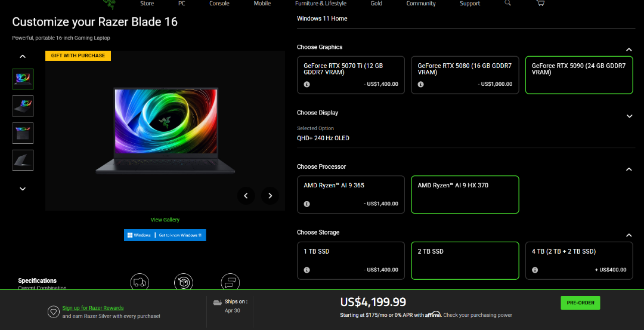The height and width of the screenshot is (330, 644).
Task: Open info icon for Ryzen AI 9 365
Action: [307, 204]
